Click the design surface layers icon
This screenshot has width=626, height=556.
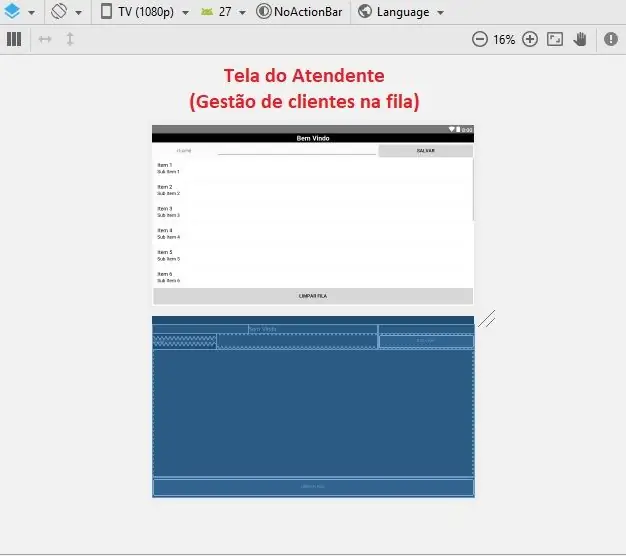[12, 11]
